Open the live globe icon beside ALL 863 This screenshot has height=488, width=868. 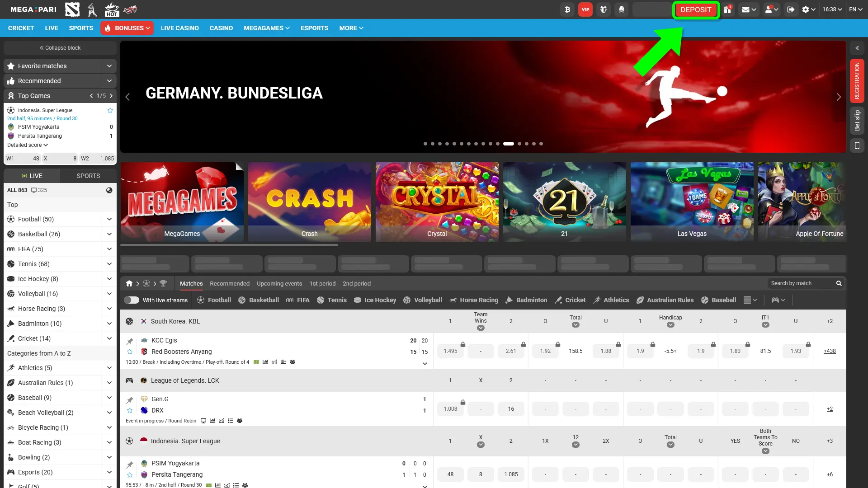click(x=109, y=190)
